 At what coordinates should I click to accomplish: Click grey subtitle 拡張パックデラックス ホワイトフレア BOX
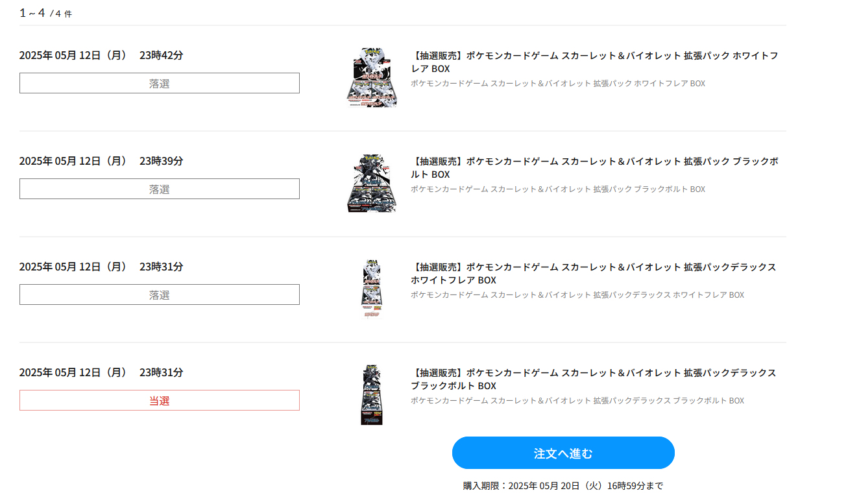tap(577, 295)
